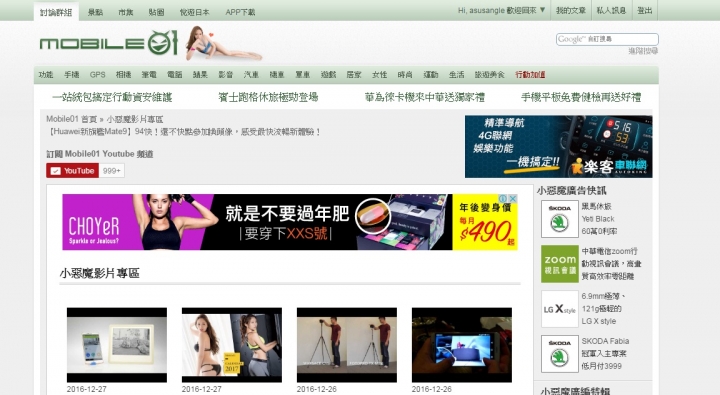Open the 遊戲 menu
The width and height of the screenshot is (720, 395).
point(328,74)
